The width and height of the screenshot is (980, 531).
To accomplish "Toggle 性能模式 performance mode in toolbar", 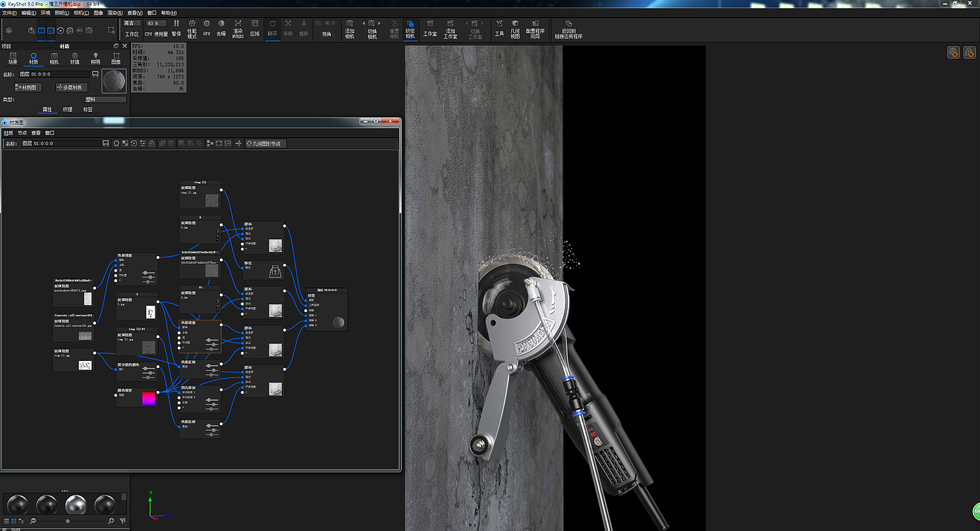I will point(192,27).
